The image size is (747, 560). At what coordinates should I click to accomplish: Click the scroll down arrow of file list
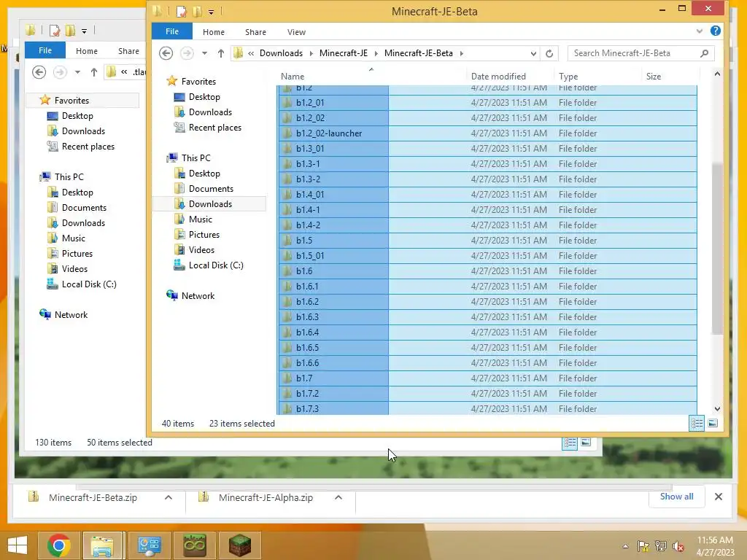[x=717, y=409]
